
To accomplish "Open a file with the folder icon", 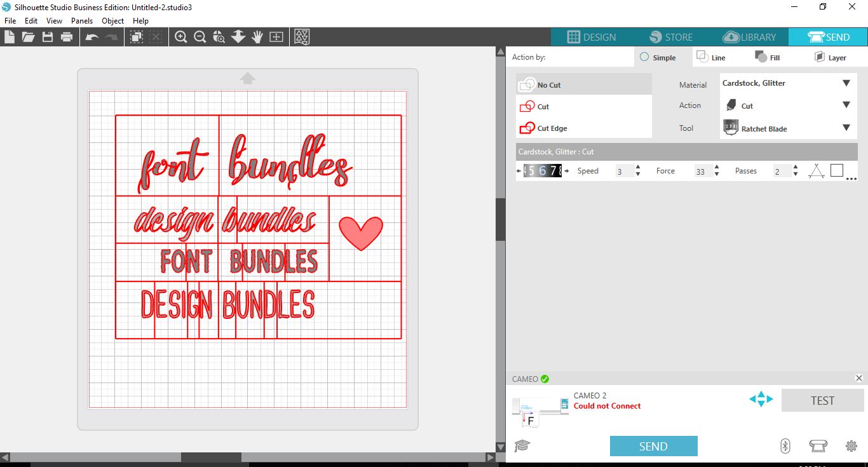I will [x=28, y=37].
